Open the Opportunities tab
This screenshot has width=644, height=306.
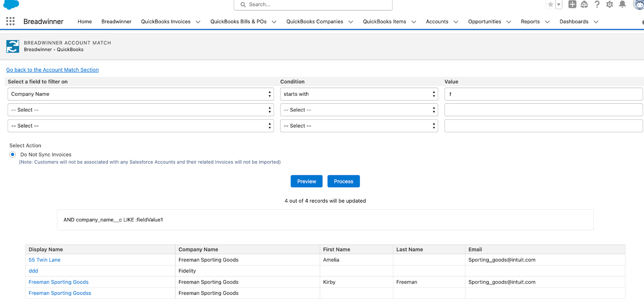pos(485,22)
